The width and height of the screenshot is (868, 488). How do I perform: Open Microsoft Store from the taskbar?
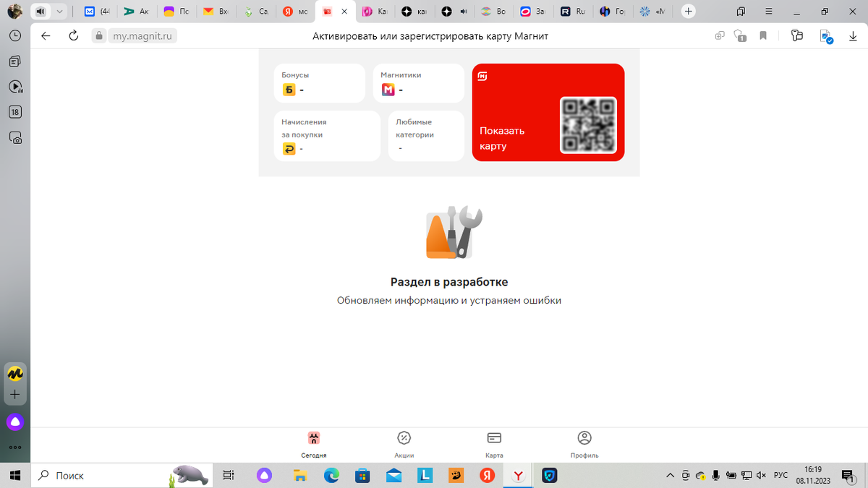362,475
